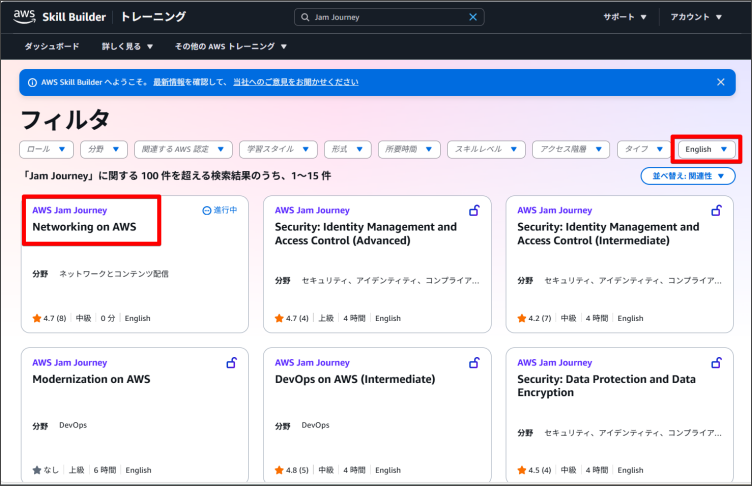Click the info icon in welcome banner
The image size is (752, 486).
pos(32,82)
